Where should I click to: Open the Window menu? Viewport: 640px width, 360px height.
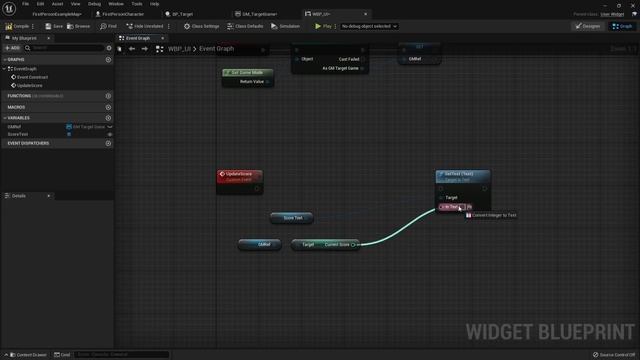[116, 4]
